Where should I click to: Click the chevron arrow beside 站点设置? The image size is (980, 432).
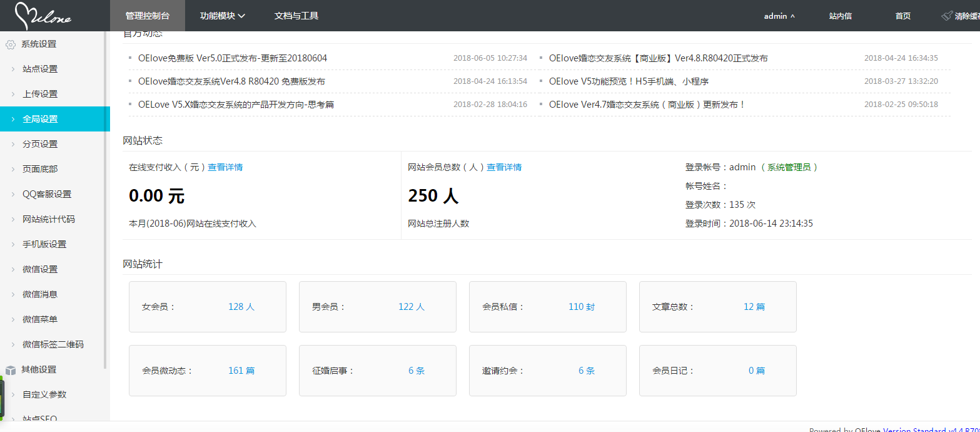(x=13, y=69)
